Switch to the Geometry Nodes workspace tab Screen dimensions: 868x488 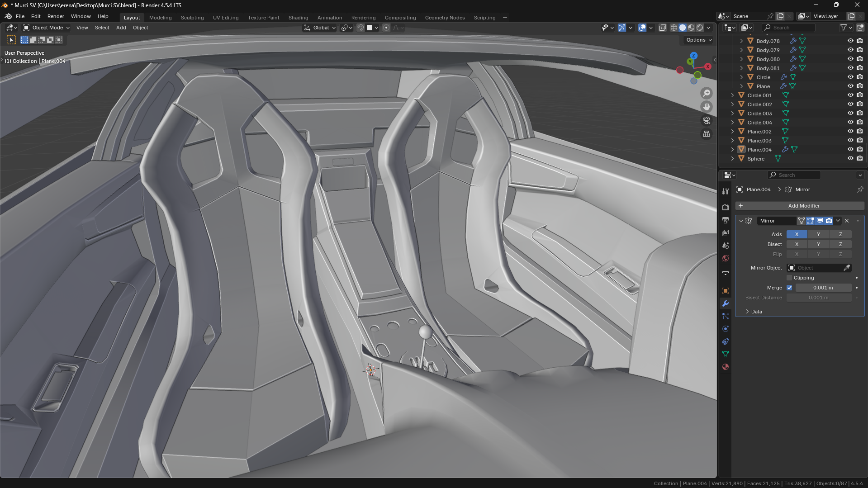point(445,18)
